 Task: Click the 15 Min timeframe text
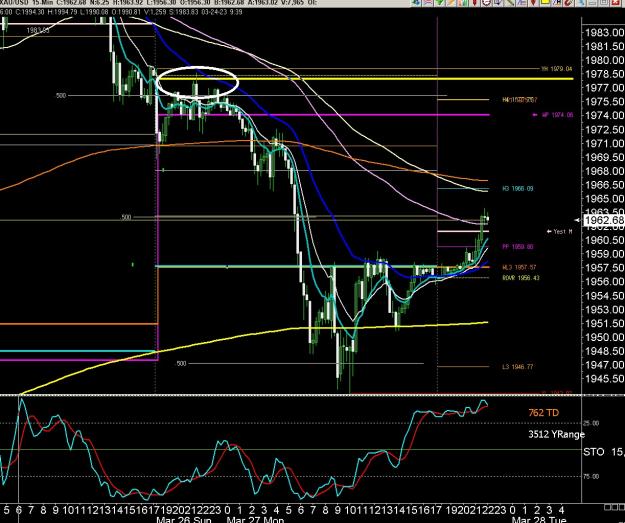(x=43, y=4)
